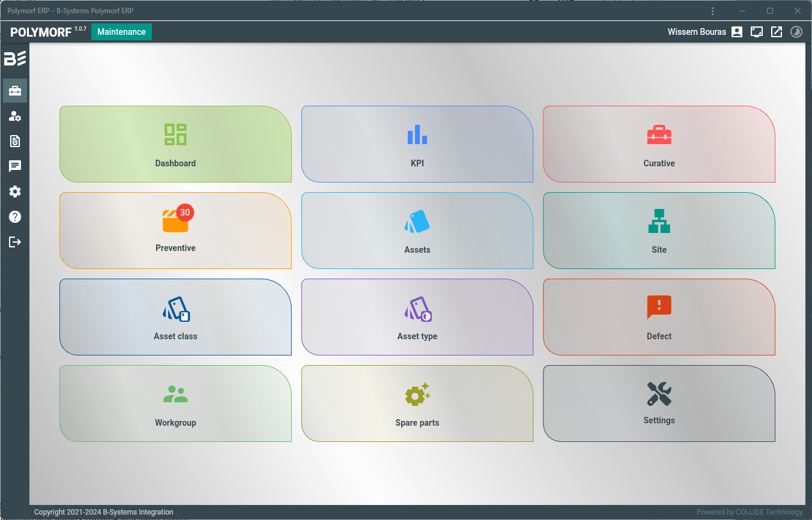Open the Dashboard tile
This screenshot has width=812, height=520.
175,144
